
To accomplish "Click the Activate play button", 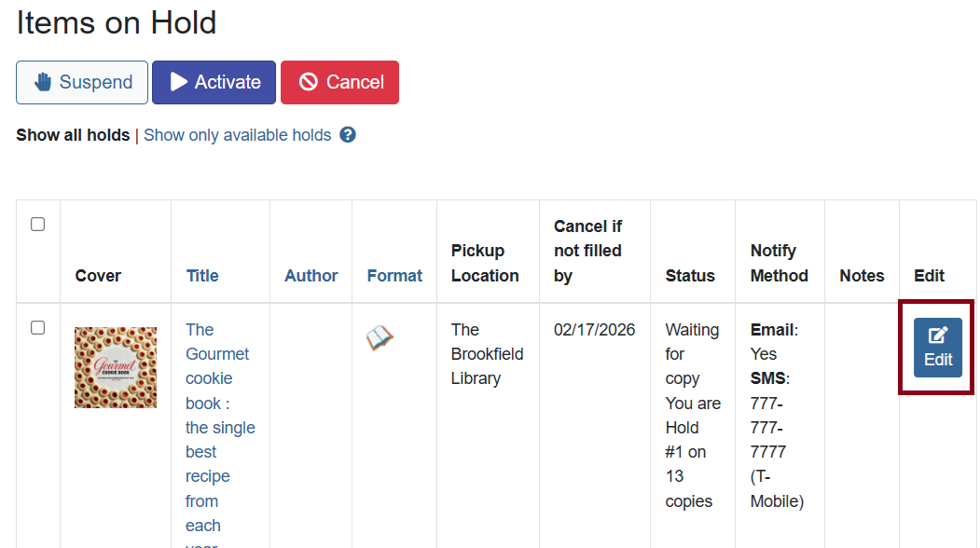I will point(214,82).
